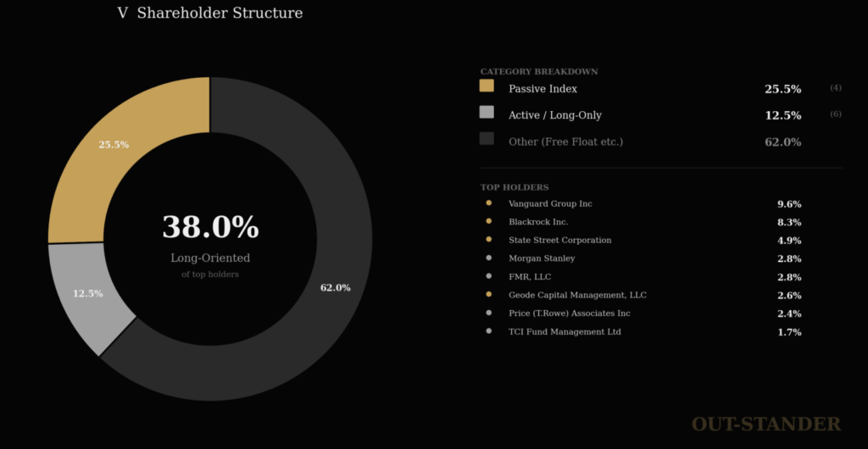Click the gray Active / Long-Only legend swatch
Image resolution: width=868 pixels, height=449 pixels.
487,112
